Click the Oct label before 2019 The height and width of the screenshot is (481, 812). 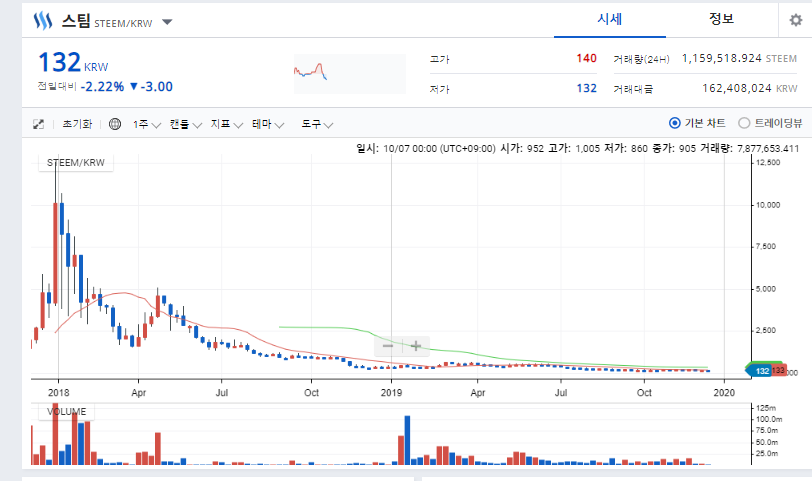(311, 392)
